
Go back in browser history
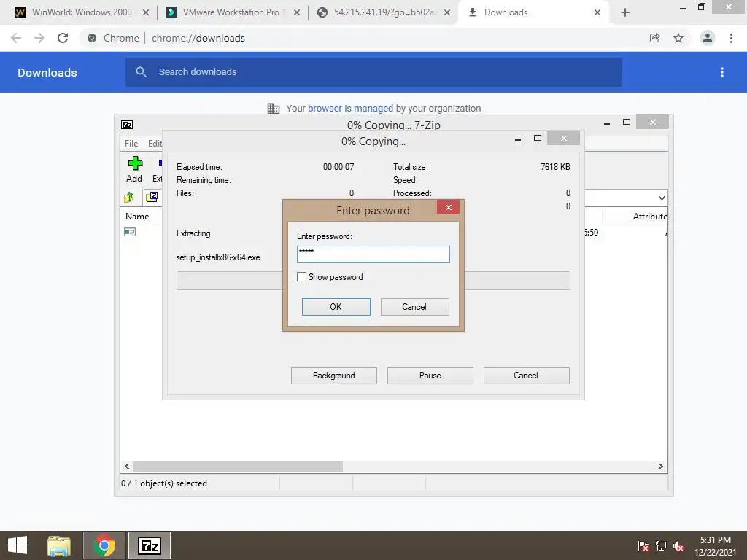pos(16,38)
